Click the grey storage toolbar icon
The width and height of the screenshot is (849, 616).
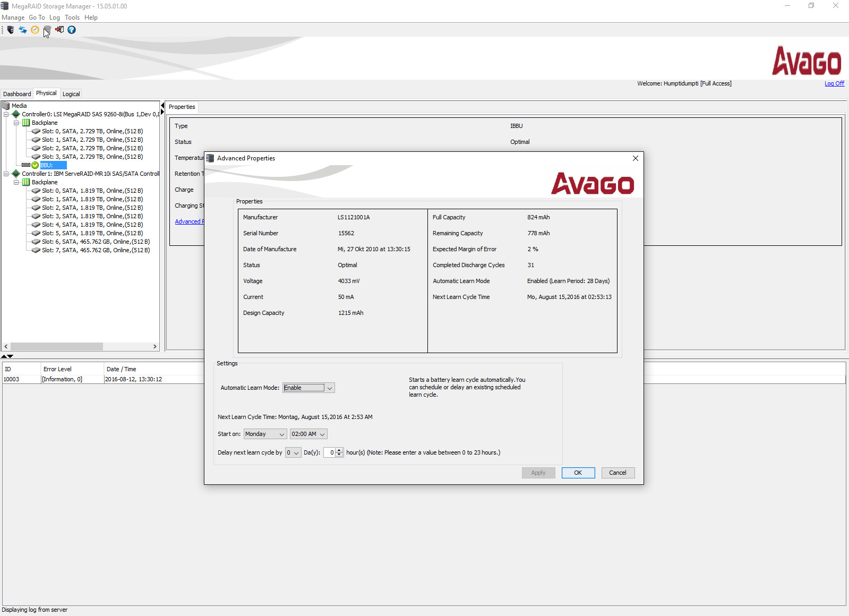(x=47, y=30)
